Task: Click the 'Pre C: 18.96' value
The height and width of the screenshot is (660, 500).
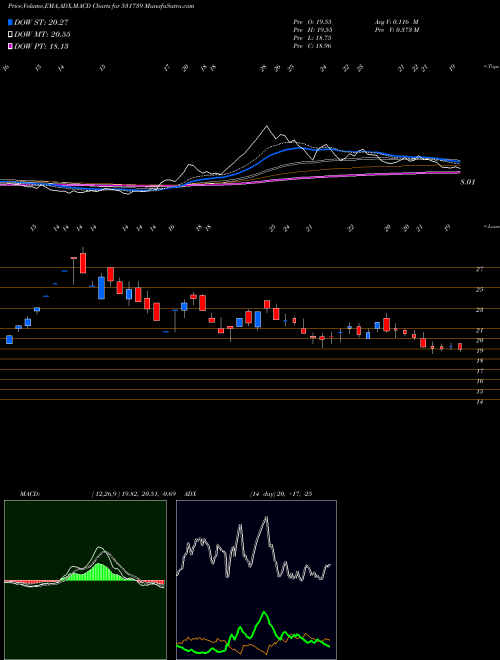Action: 312,46
